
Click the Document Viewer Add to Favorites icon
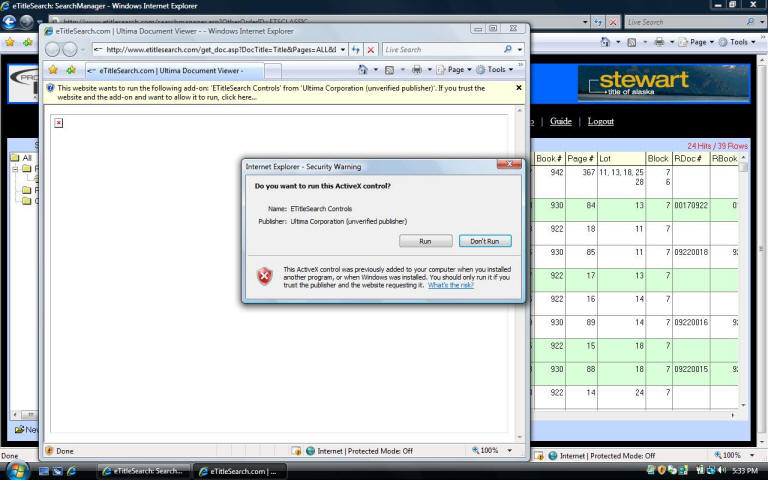tap(71, 70)
